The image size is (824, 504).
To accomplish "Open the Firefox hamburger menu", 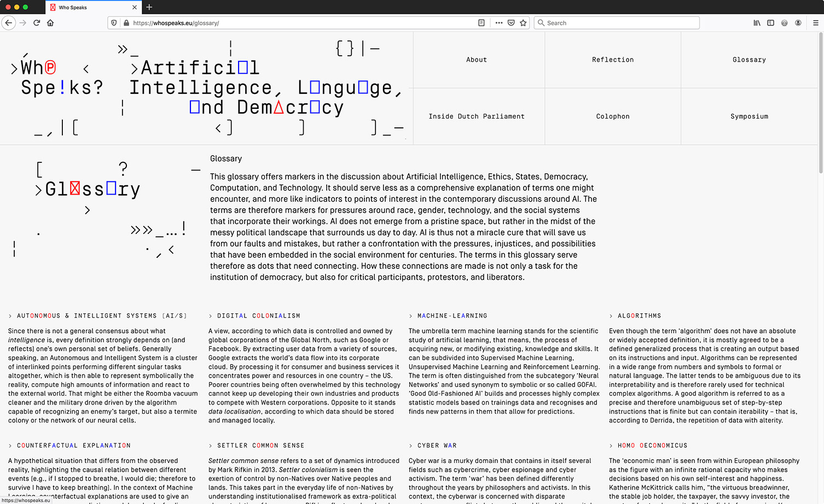I will [815, 23].
